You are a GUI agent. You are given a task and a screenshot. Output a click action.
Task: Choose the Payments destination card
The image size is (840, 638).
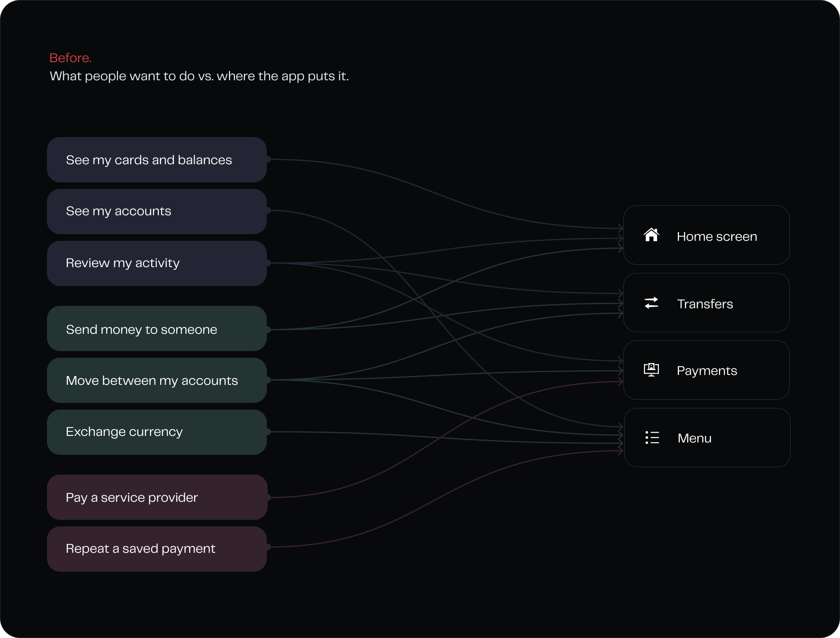tap(707, 370)
